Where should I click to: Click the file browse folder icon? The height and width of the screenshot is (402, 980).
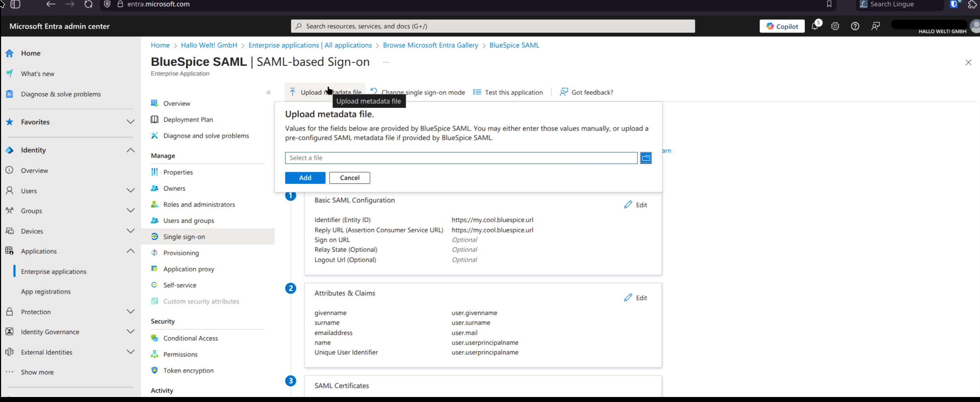pyautogui.click(x=645, y=158)
